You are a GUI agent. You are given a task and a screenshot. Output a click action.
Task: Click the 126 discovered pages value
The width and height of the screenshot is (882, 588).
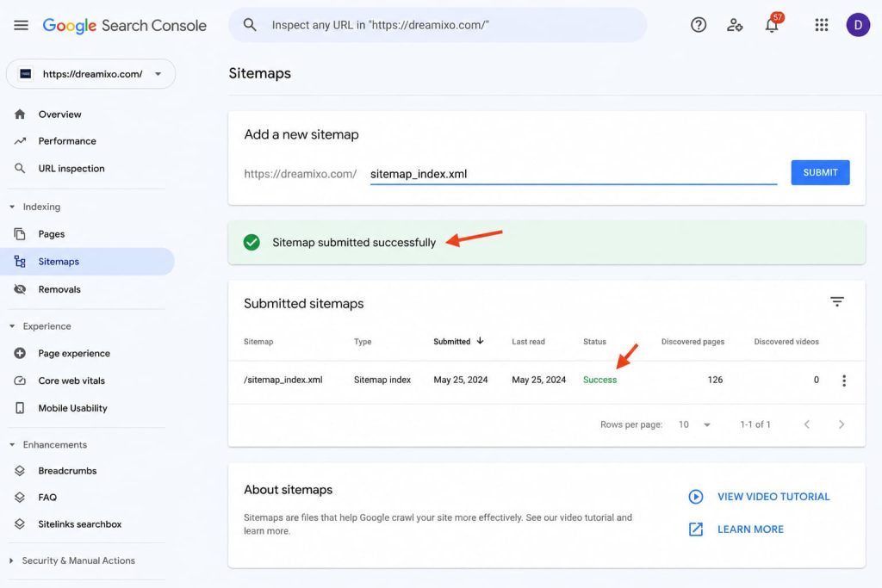(x=715, y=380)
